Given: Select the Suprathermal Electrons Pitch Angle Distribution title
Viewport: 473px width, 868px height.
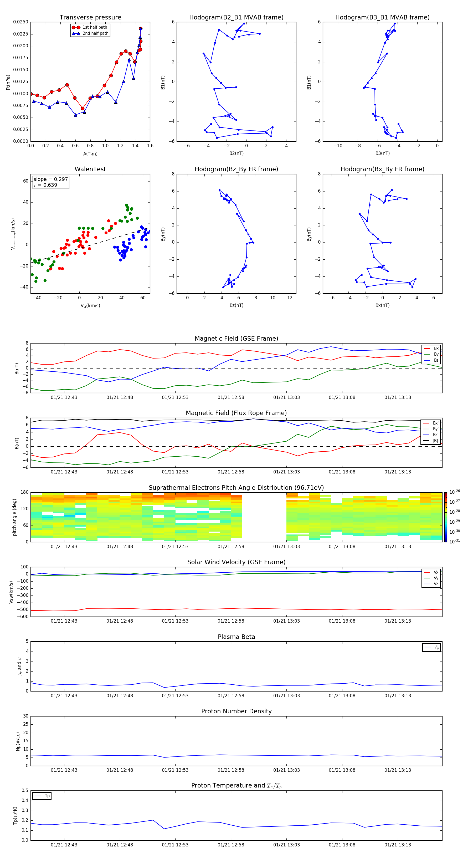Looking at the screenshot, I should pos(236,488).
